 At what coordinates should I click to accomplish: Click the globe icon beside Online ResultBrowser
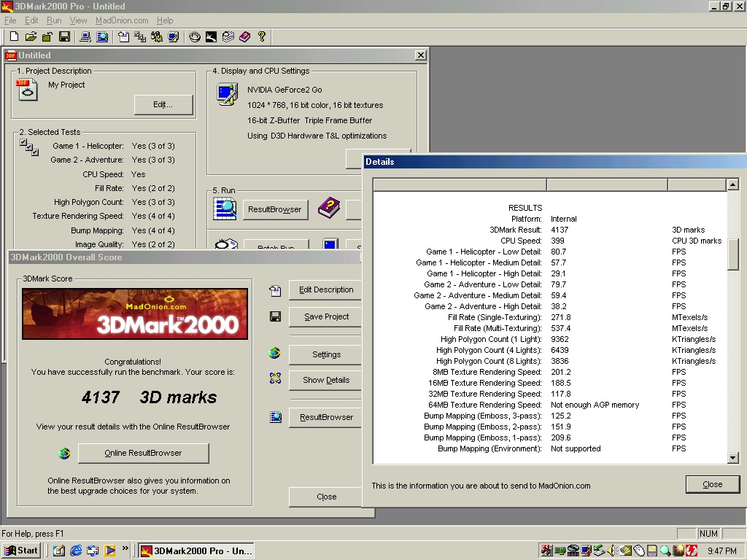pos(64,454)
